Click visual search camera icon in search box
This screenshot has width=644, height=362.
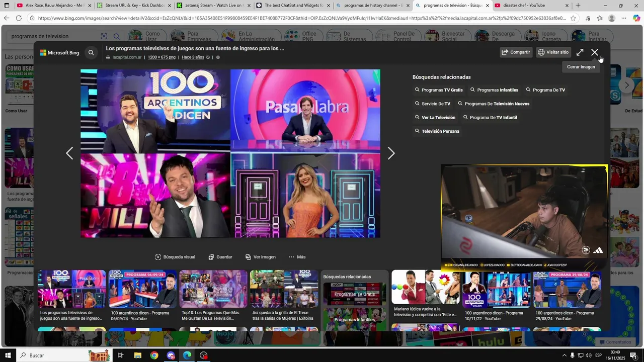coord(104,36)
